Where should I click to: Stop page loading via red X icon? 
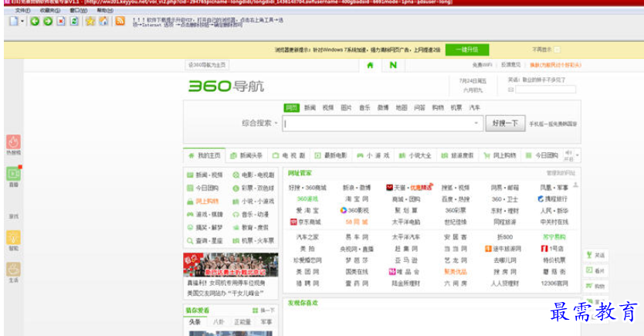pos(61,22)
